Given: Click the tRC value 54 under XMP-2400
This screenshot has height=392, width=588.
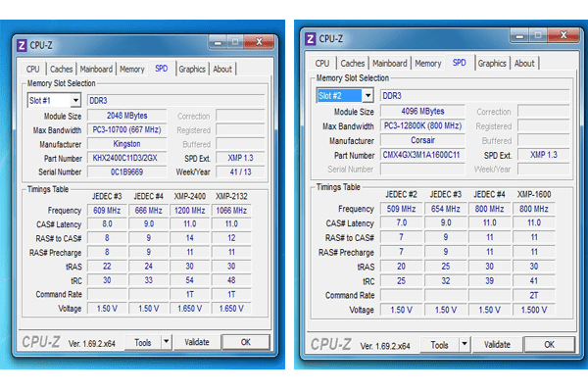Looking at the screenshot, I should [x=190, y=280].
